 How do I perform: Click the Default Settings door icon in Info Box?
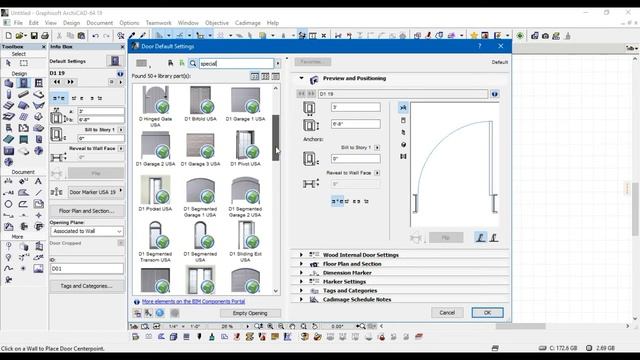point(115,61)
